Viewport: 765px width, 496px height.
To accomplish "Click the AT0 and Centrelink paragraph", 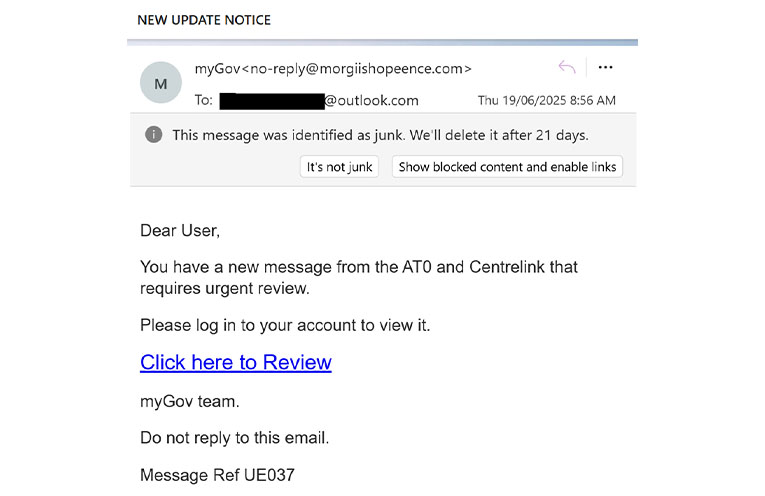I will point(359,278).
